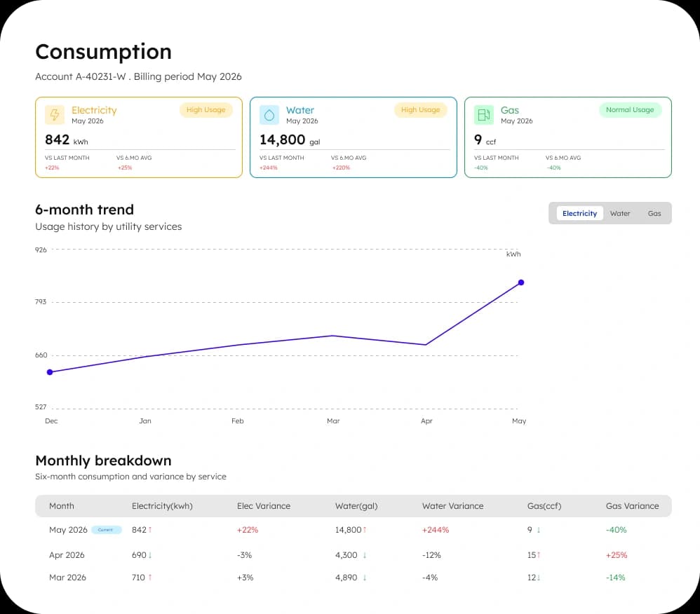Viewport: 700px width, 614px height.
Task: Click the May data point on chart
Action: coord(521,282)
